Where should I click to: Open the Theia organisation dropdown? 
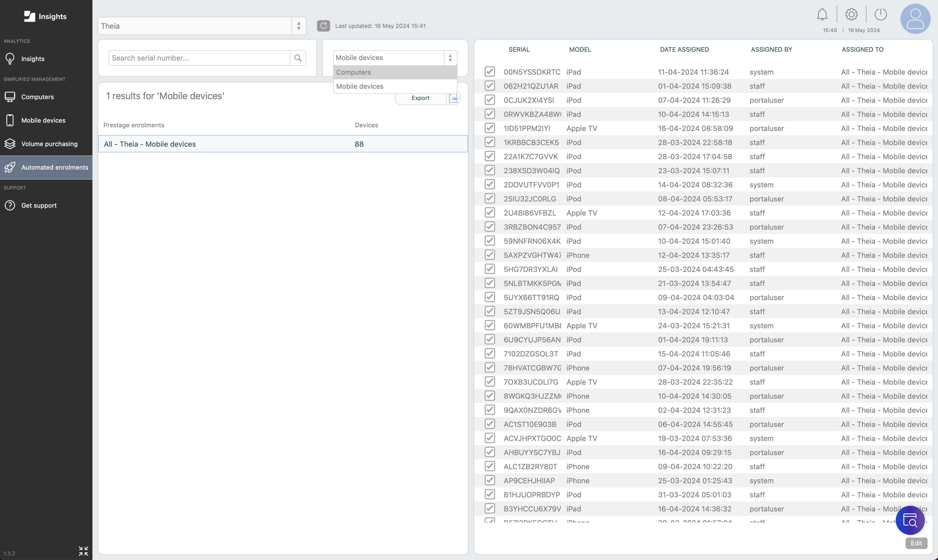[x=202, y=26]
